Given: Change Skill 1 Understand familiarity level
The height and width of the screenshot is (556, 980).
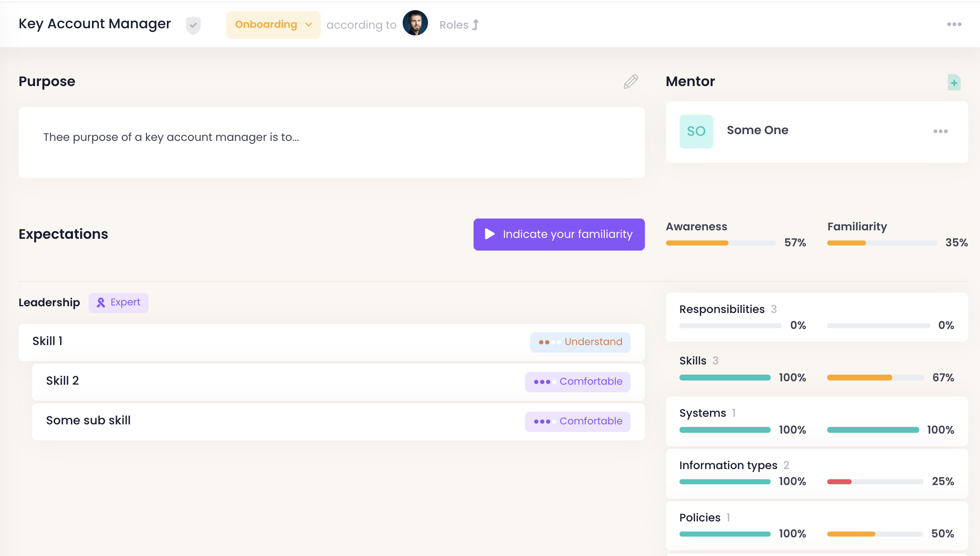Looking at the screenshot, I should click(x=580, y=342).
